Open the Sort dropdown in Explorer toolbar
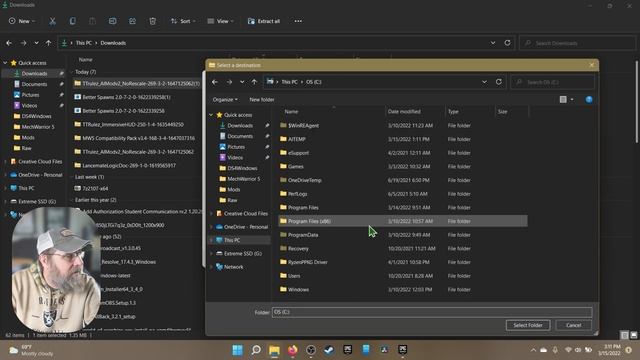The height and width of the screenshot is (360, 640). pyautogui.click(x=183, y=21)
